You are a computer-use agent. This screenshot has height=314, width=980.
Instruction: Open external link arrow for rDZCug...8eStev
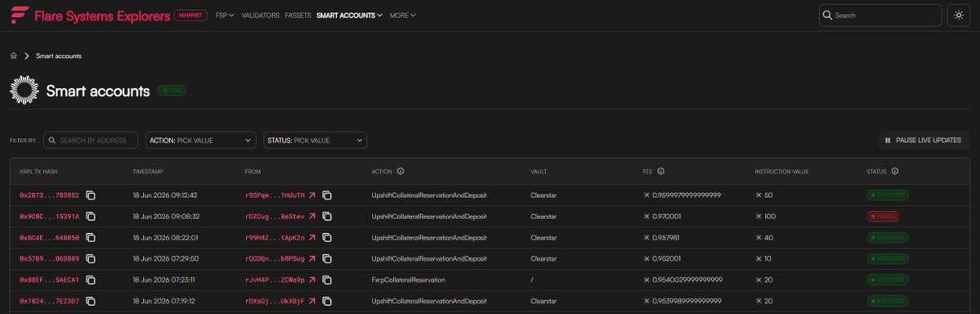312,217
